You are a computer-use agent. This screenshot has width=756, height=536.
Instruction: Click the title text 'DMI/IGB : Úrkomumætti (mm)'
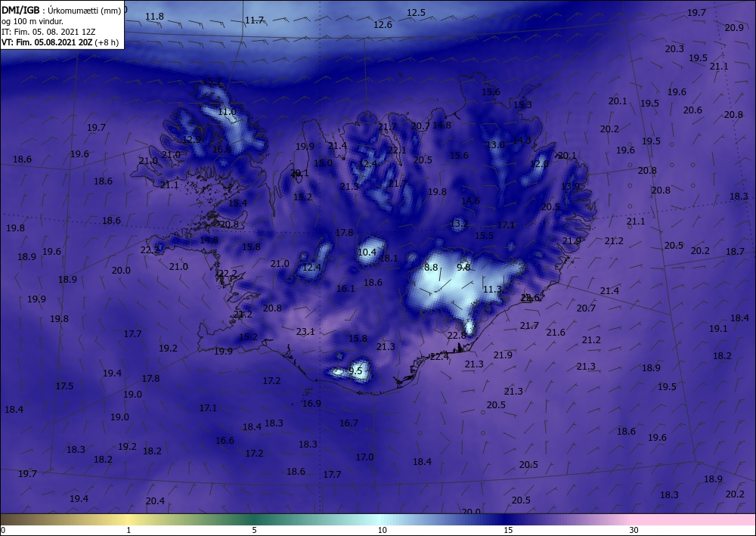click(x=61, y=10)
